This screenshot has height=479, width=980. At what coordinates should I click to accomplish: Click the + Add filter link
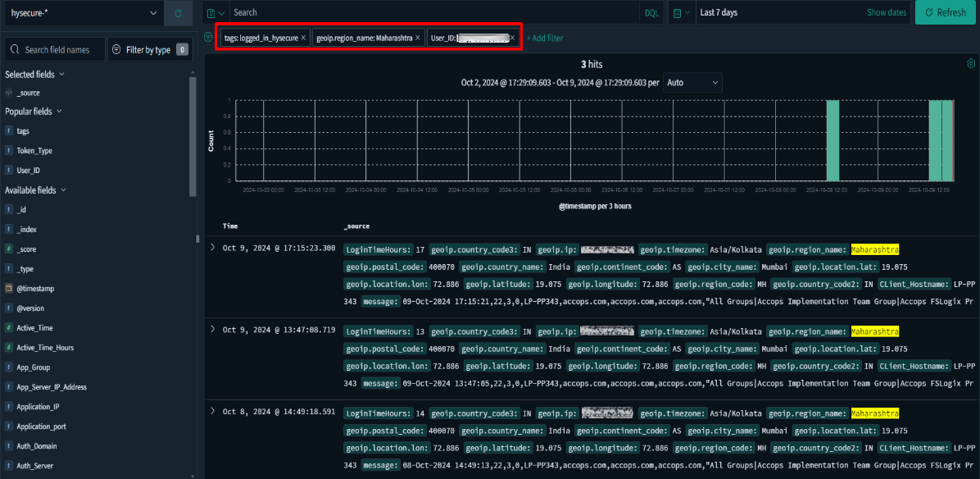[545, 39]
